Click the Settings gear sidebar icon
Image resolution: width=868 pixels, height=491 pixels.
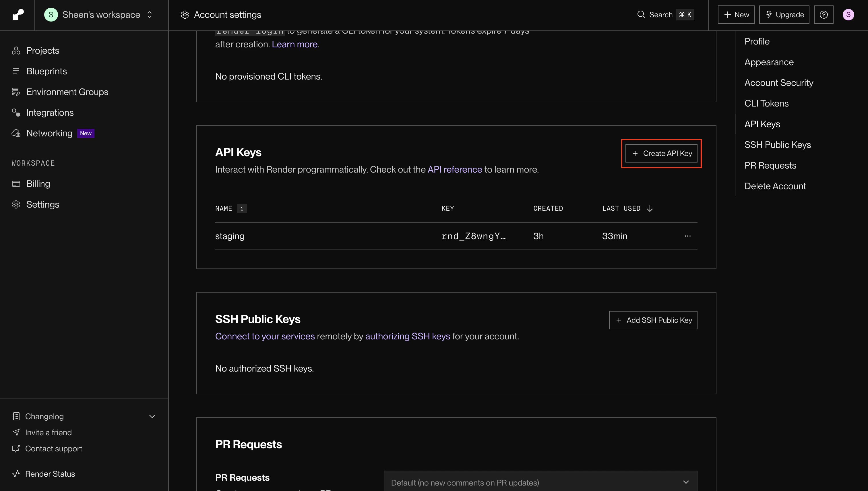coord(16,204)
